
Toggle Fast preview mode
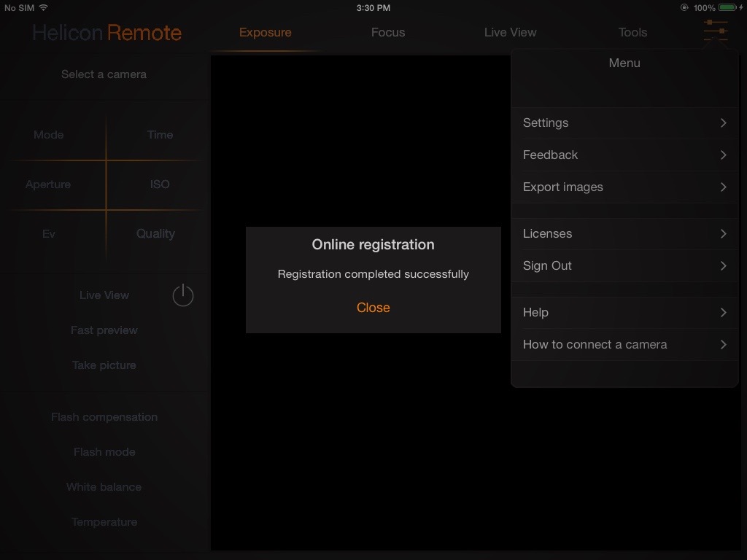pos(104,330)
